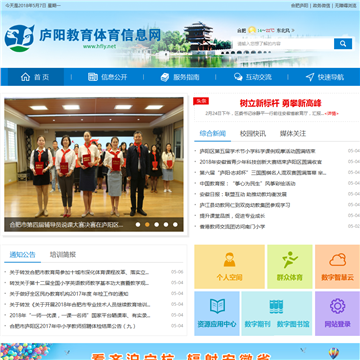Click the magnifier search button
Viewport: 360px width, 360px height.
click(343, 44)
